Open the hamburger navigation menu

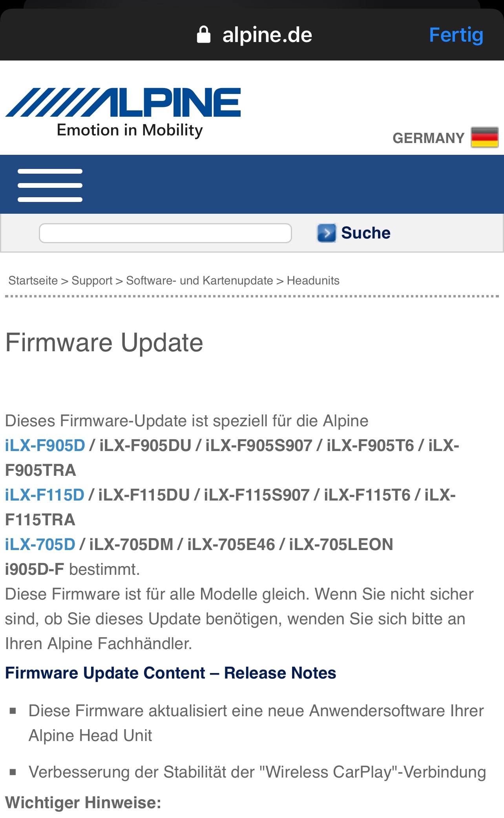tap(50, 185)
